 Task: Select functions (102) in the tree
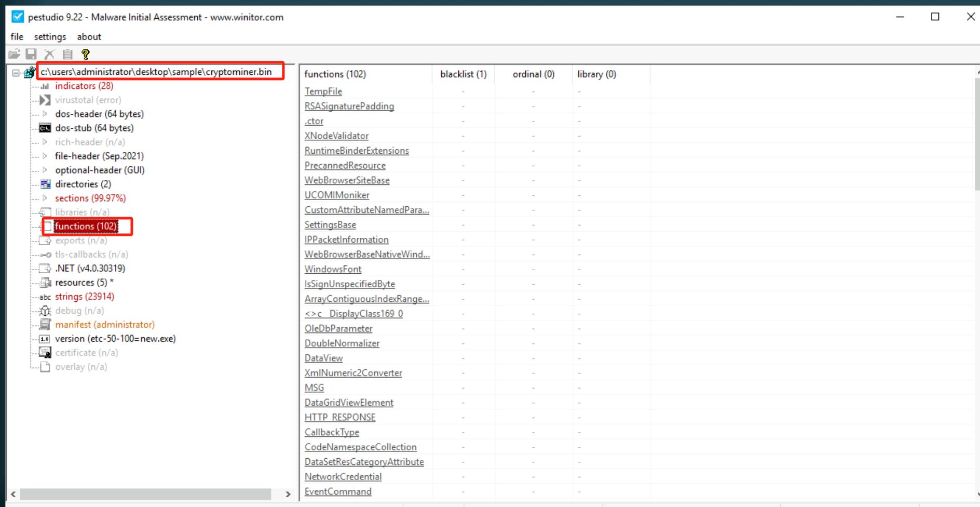coord(86,226)
